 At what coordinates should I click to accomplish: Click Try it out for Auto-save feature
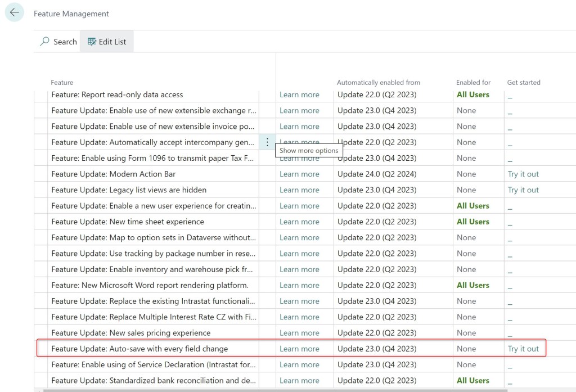(x=523, y=349)
